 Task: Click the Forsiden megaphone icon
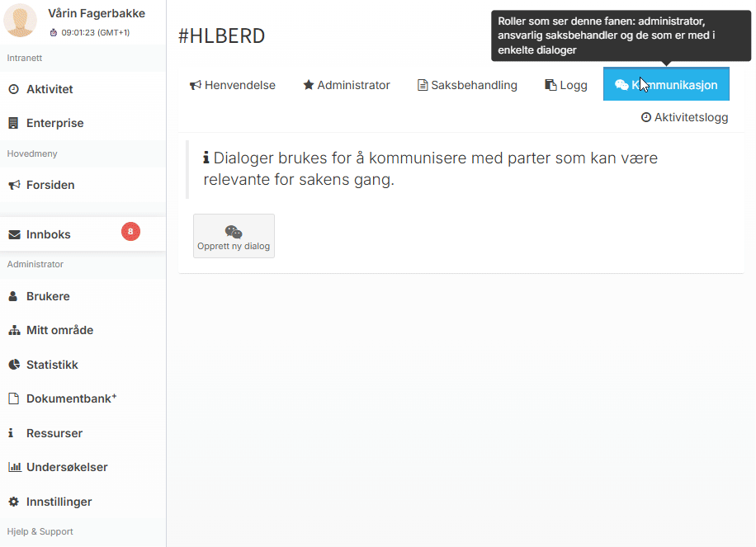[x=13, y=186]
